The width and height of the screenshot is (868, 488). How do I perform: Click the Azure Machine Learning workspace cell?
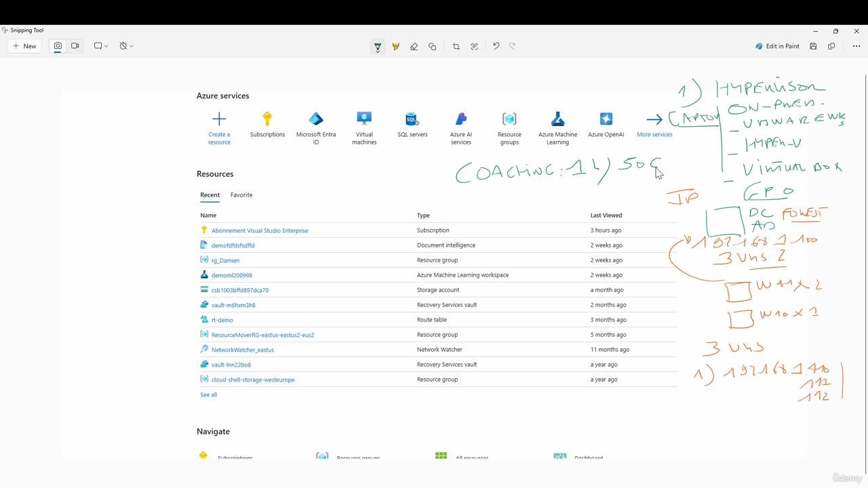point(462,275)
